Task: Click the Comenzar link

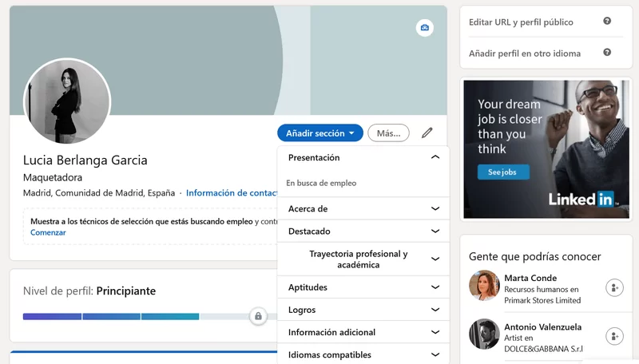Action: click(x=48, y=232)
